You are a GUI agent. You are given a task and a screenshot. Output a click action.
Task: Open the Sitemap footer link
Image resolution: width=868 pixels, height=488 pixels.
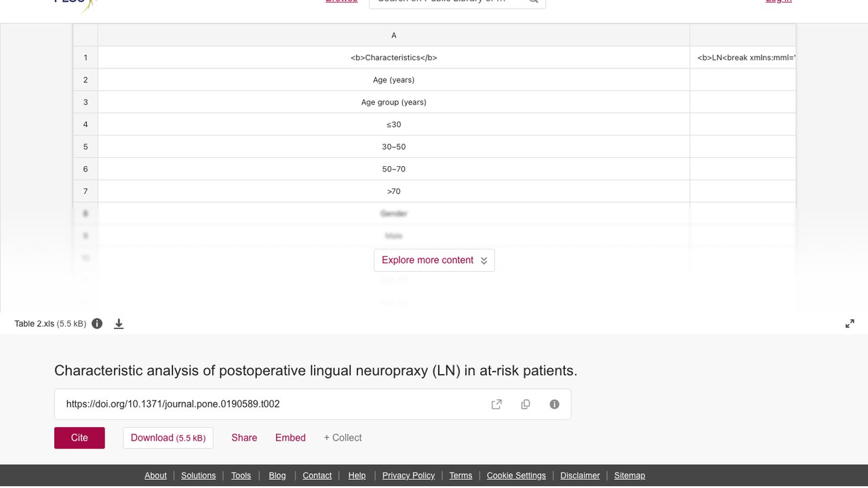629,476
